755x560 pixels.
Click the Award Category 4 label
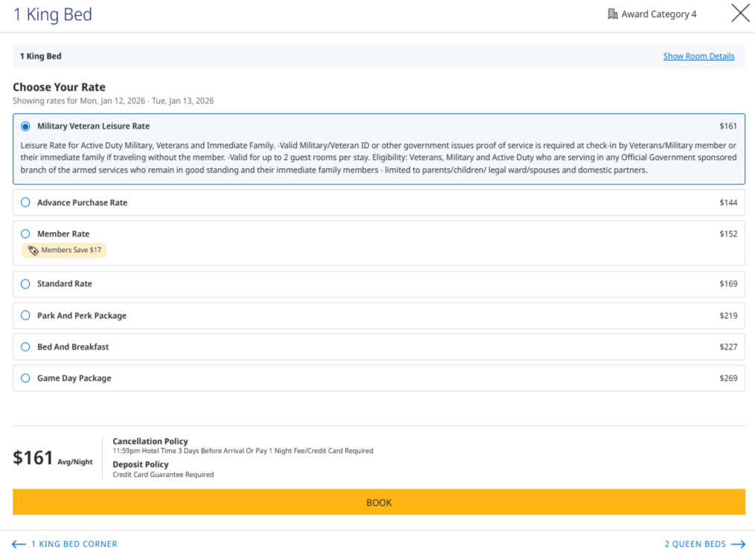pyautogui.click(x=658, y=14)
